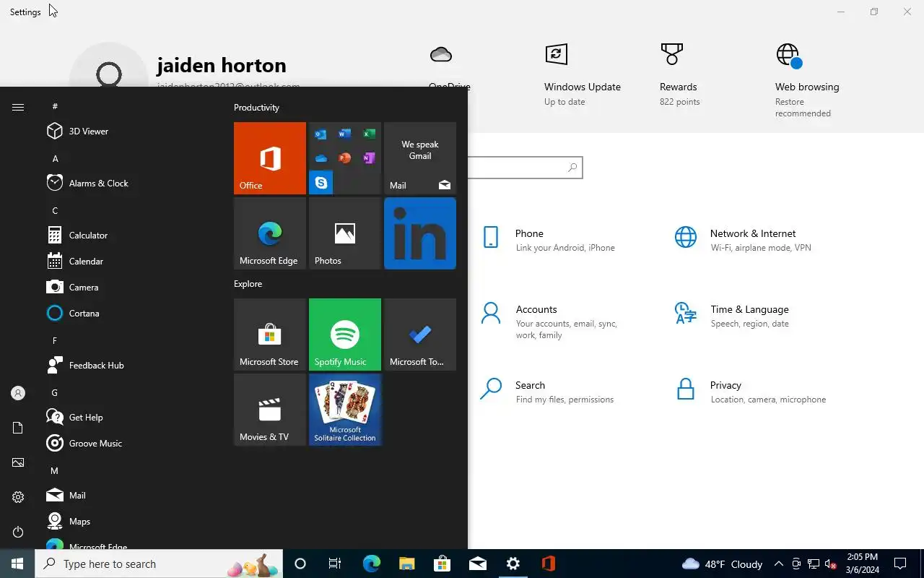Image resolution: width=924 pixels, height=578 pixels.
Task: Open File Explorer from taskbar
Action: [x=407, y=564]
